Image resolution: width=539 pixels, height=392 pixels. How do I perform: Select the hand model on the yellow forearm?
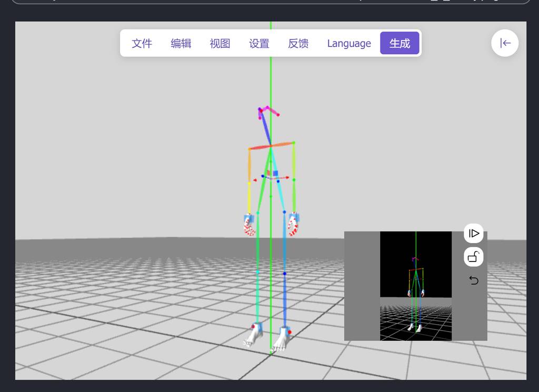click(x=249, y=225)
